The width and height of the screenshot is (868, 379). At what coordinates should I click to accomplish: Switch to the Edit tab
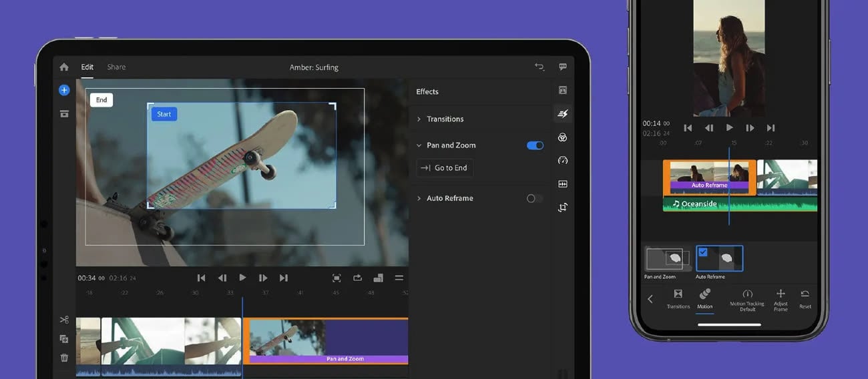(x=87, y=67)
